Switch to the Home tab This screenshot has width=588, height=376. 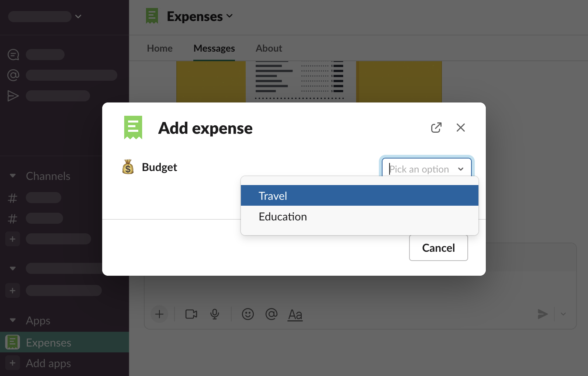tap(160, 48)
